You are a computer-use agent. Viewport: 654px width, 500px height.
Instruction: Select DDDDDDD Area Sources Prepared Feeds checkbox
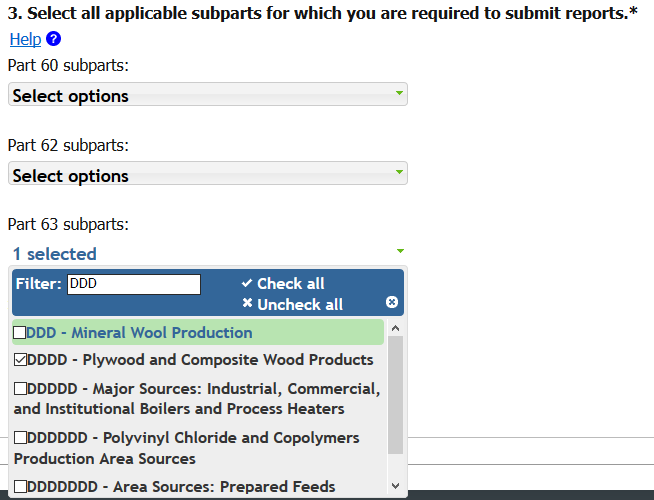point(20,487)
